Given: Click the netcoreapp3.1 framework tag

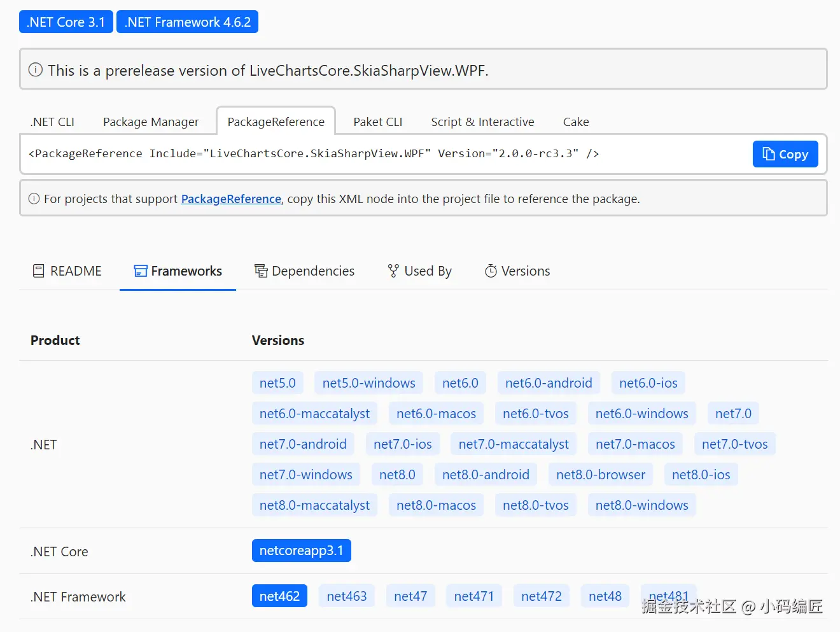Looking at the screenshot, I should (301, 551).
